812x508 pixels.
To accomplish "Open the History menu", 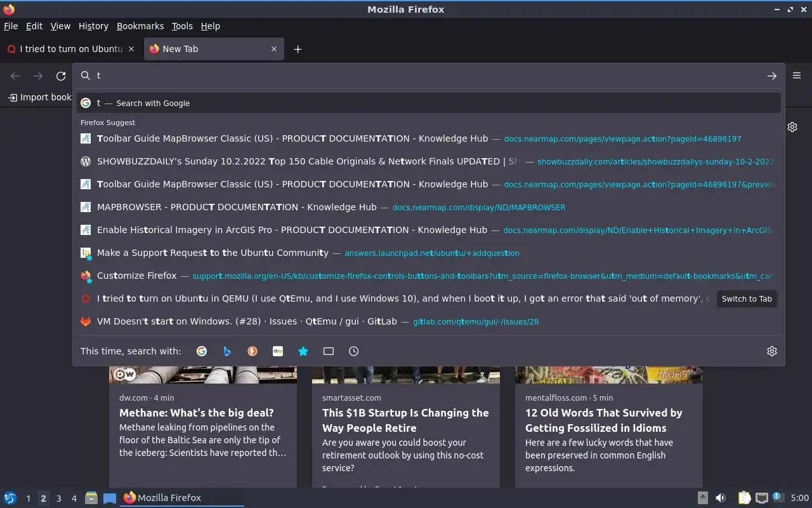I will tap(93, 26).
